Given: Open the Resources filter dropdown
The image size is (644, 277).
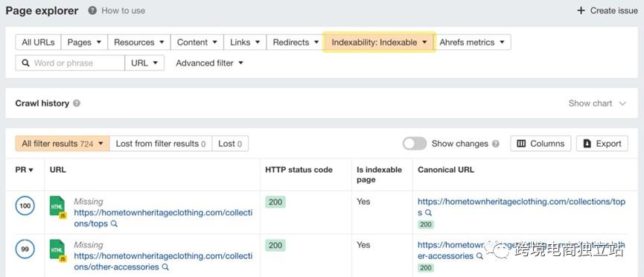Looking at the screenshot, I should tap(138, 42).
